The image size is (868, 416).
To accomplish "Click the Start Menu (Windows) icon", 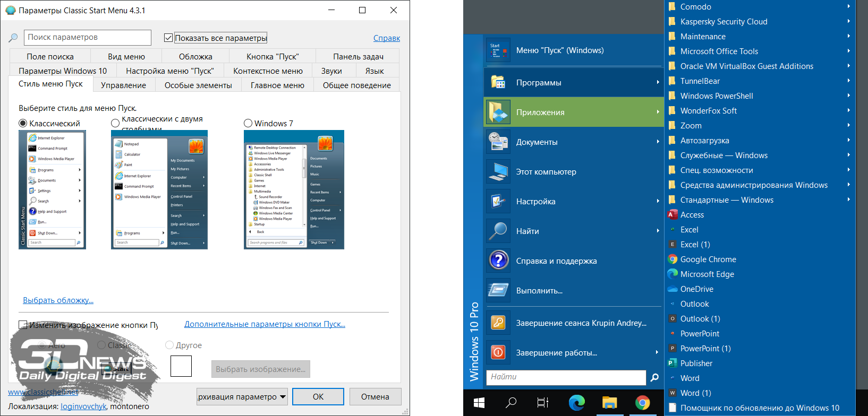I will click(x=498, y=50).
